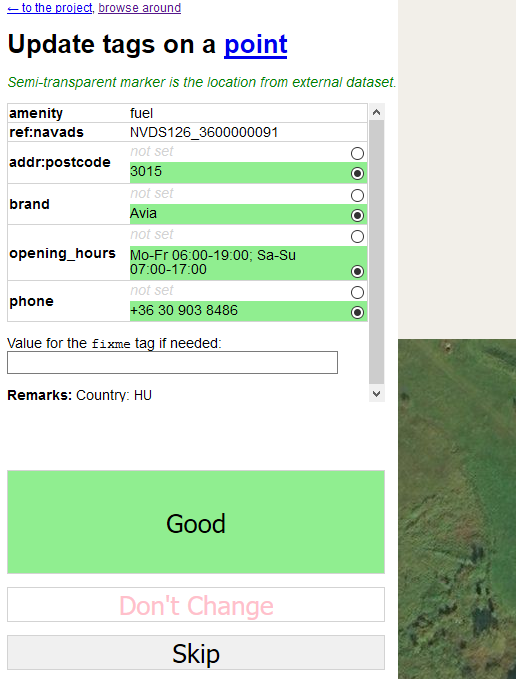Click the Don't Change button

coord(196,605)
